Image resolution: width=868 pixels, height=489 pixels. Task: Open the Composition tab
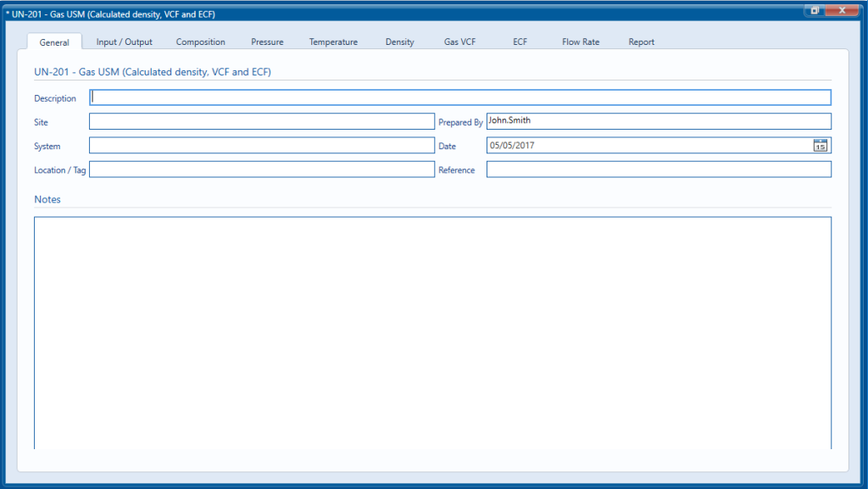[200, 42]
